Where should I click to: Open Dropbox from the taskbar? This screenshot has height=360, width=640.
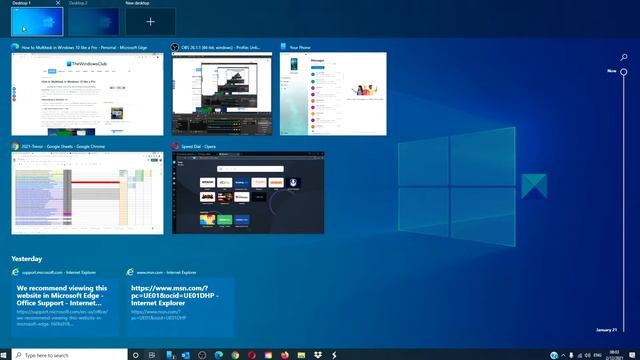[x=318, y=355]
